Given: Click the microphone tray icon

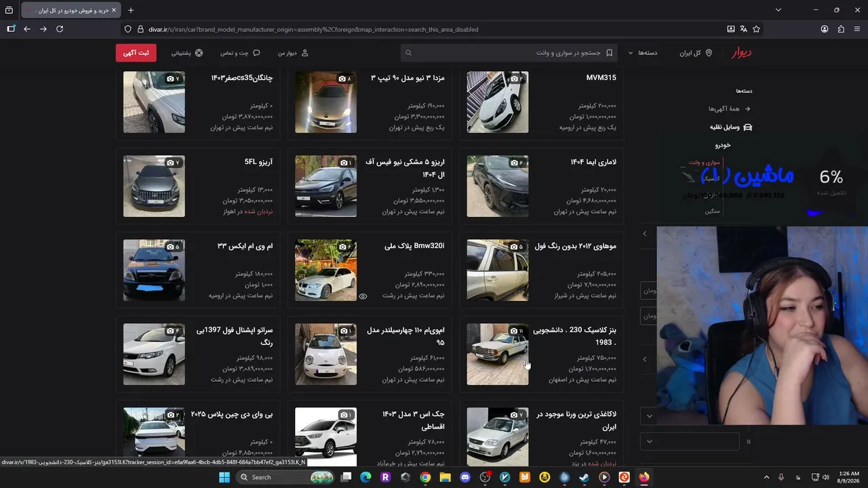Looking at the screenshot, I should 781,477.
